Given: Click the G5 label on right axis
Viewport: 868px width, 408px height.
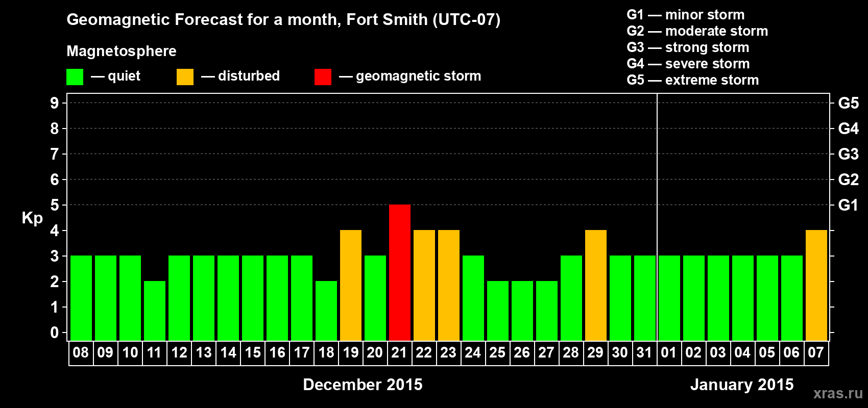Looking at the screenshot, I should click(848, 103).
